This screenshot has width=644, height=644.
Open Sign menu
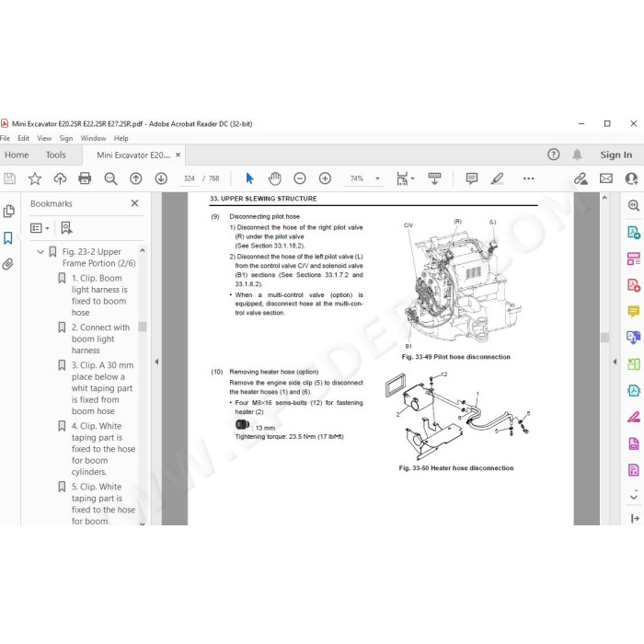[65, 138]
